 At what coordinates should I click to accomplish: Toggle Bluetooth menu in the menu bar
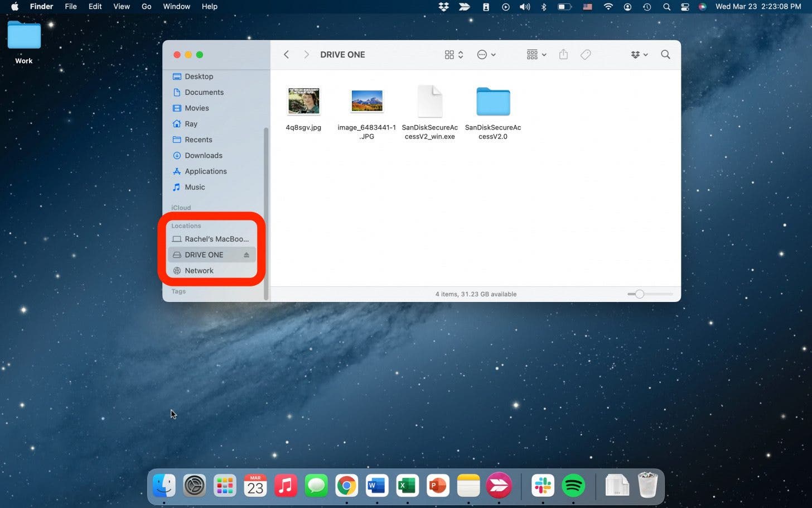click(544, 7)
